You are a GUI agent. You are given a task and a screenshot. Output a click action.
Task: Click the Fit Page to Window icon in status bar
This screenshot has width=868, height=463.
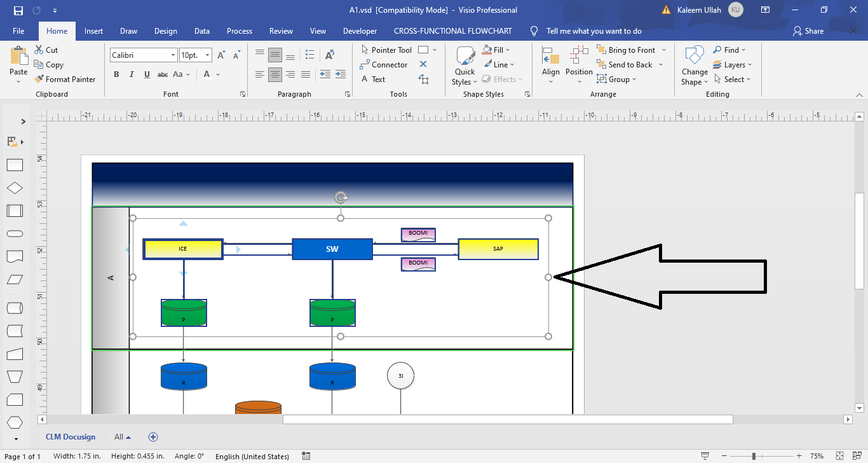click(840, 456)
